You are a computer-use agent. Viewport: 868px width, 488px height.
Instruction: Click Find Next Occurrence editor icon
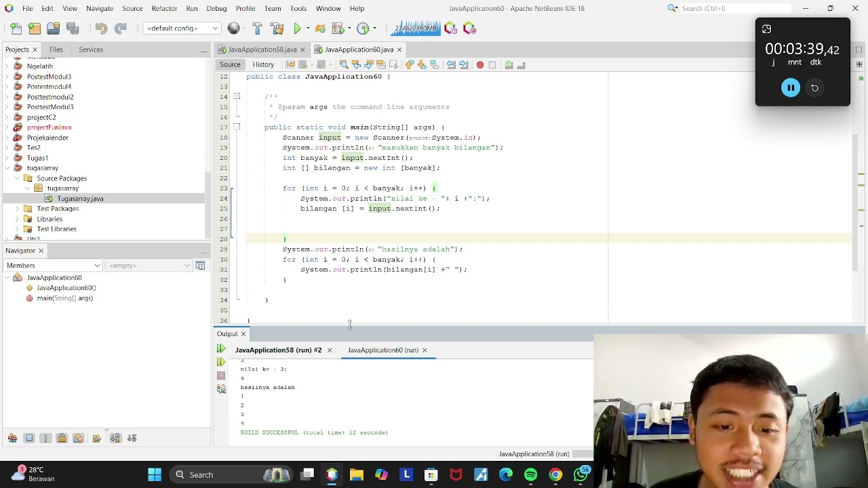(368, 64)
